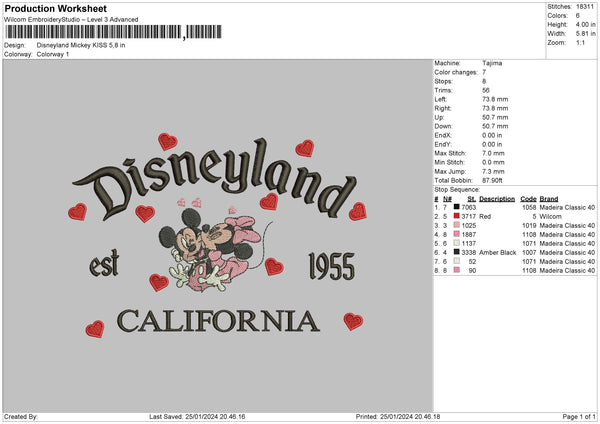The width and height of the screenshot is (600, 424).
Task: Click the "Stop Sequence:" label
Action: point(457,189)
